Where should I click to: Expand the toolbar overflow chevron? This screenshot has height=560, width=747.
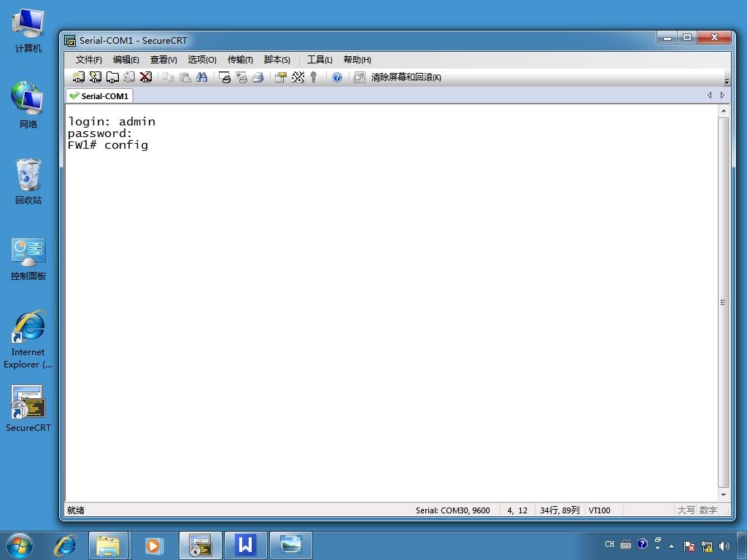pos(727,82)
